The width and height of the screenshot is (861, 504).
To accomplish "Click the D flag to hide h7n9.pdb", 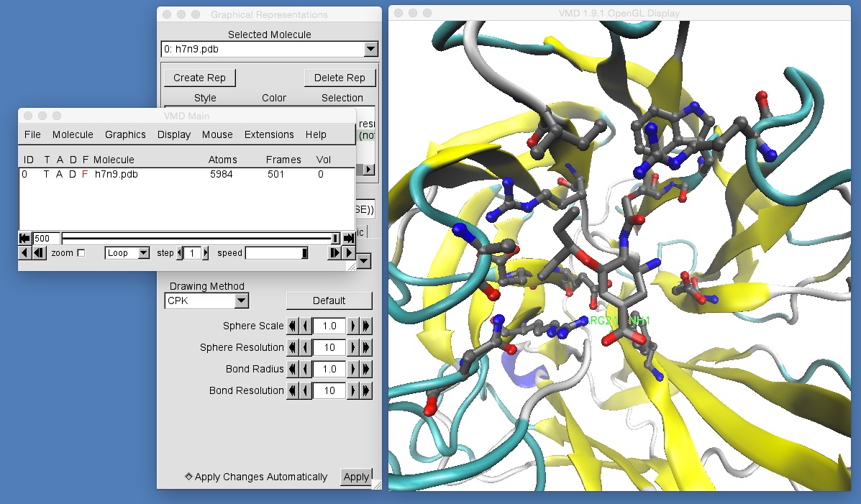I will click(x=74, y=174).
